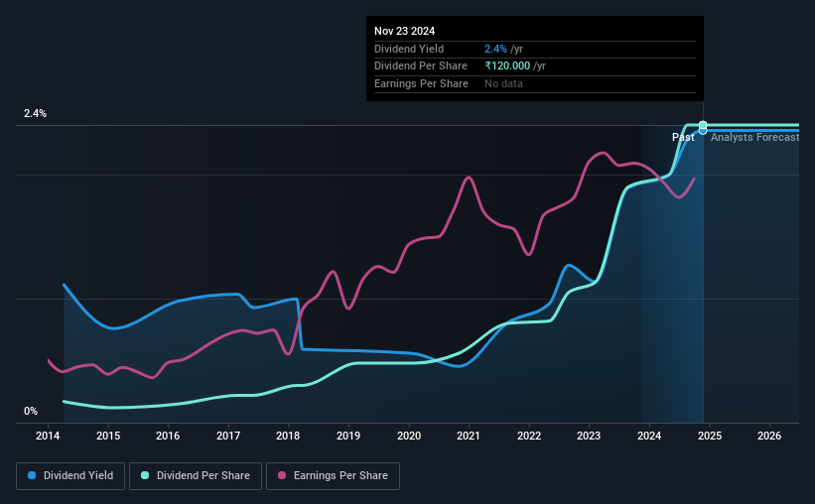Click the 2023 x-axis label
815x504 pixels.
[x=589, y=436]
